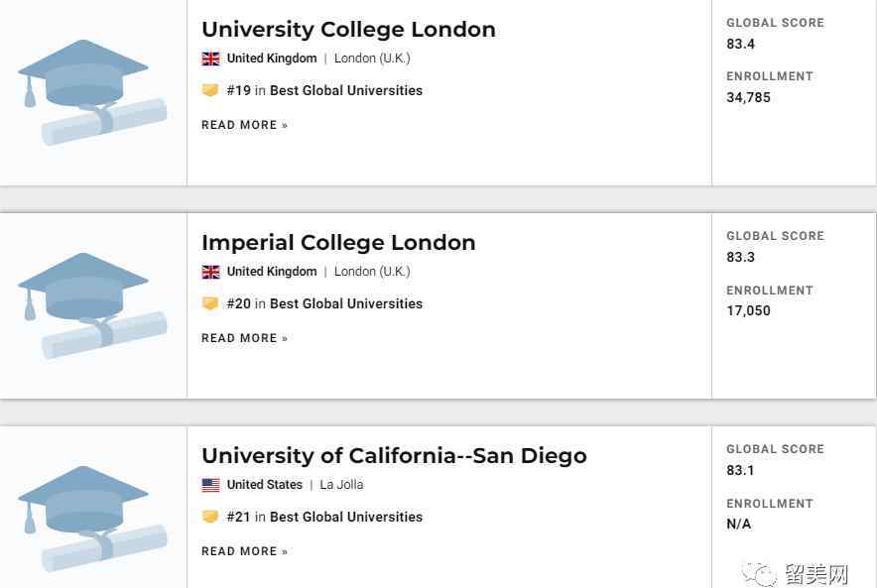This screenshot has height=588, width=877.
Task: Click the Imperial College London graduation cap icon
Action: 92,305
